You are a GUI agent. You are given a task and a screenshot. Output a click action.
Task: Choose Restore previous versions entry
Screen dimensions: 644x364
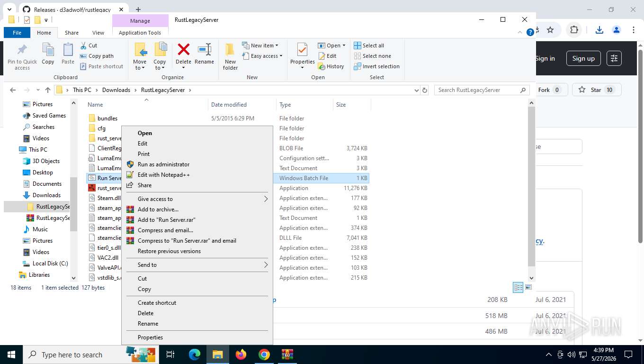coord(197,251)
